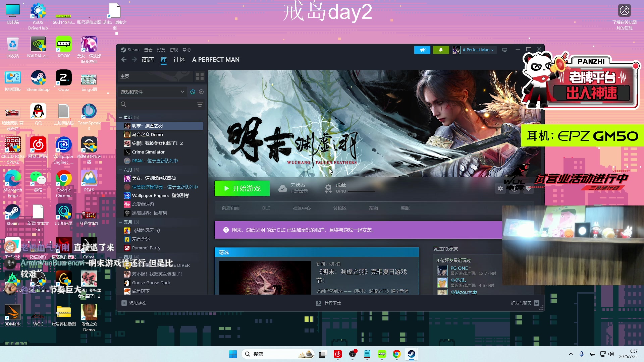The height and width of the screenshot is (362, 644).
Task: Open friend 小冬瓜 entry
Action: point(458,280)
